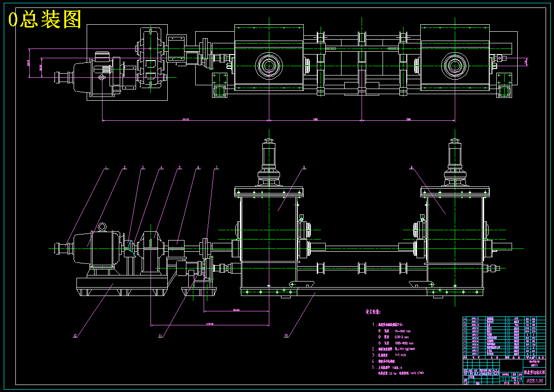554x392 pixels.
Task: Select part callout number 12 leader label
Action: (x=75, y=336)
